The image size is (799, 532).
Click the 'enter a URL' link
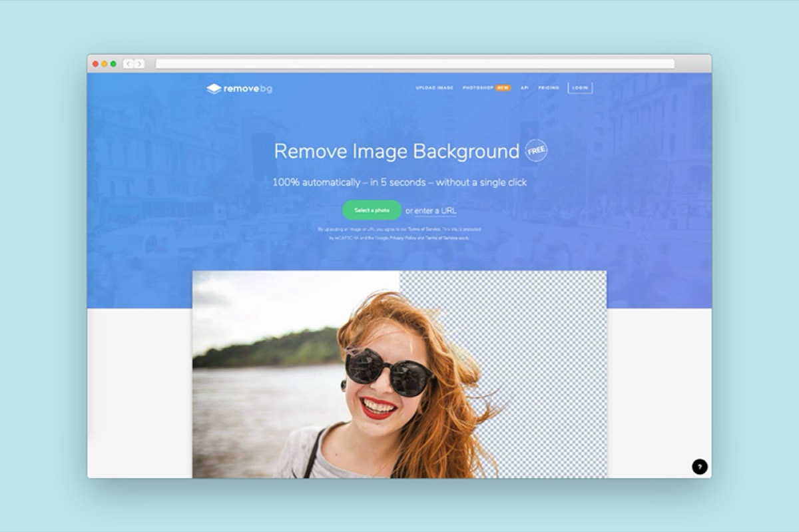(435, 211)
